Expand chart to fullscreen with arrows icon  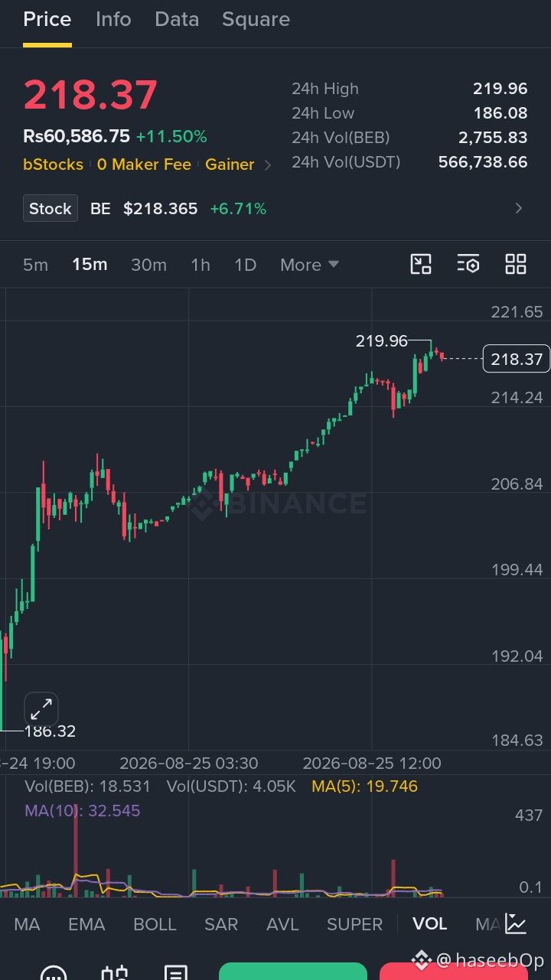[x=41, y=709]
